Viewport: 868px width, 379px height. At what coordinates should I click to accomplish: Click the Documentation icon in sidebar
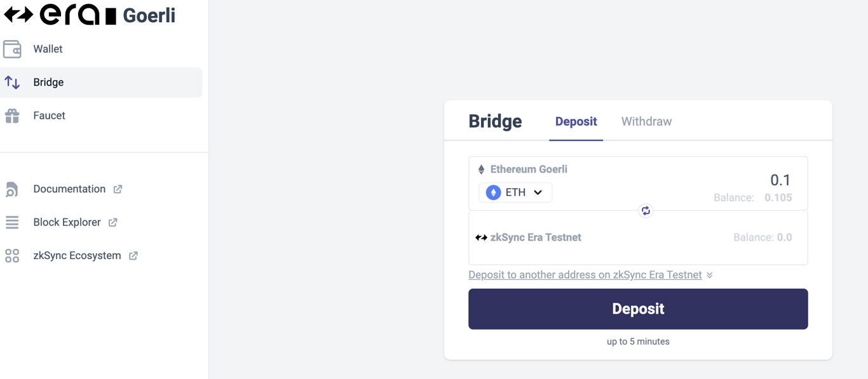12,189
